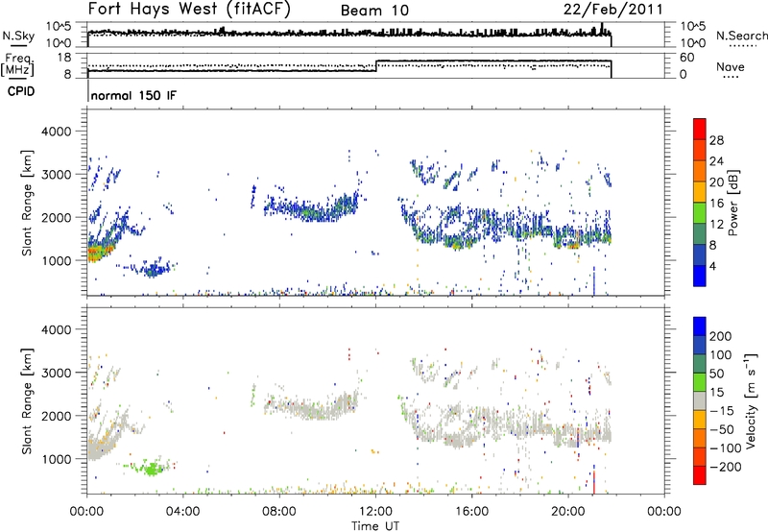768x532 pixels.
Task: Click the date '22/Feb/2011'
Action: point(612,10)
